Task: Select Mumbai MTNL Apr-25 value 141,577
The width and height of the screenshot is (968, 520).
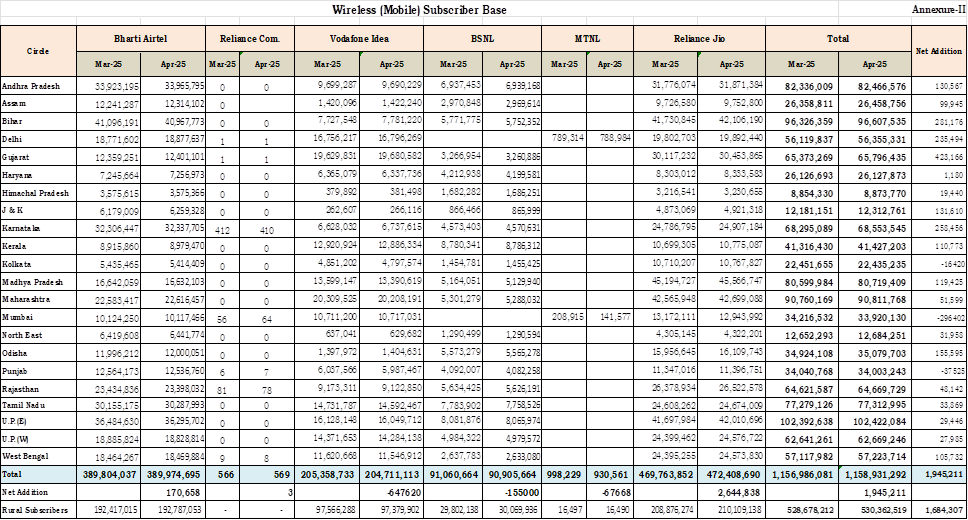Action: pyautogui.click(x=613, y=317)
